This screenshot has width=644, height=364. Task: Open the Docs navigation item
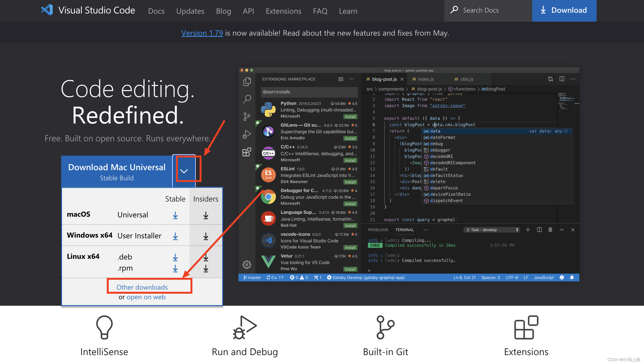click(156, 11)
